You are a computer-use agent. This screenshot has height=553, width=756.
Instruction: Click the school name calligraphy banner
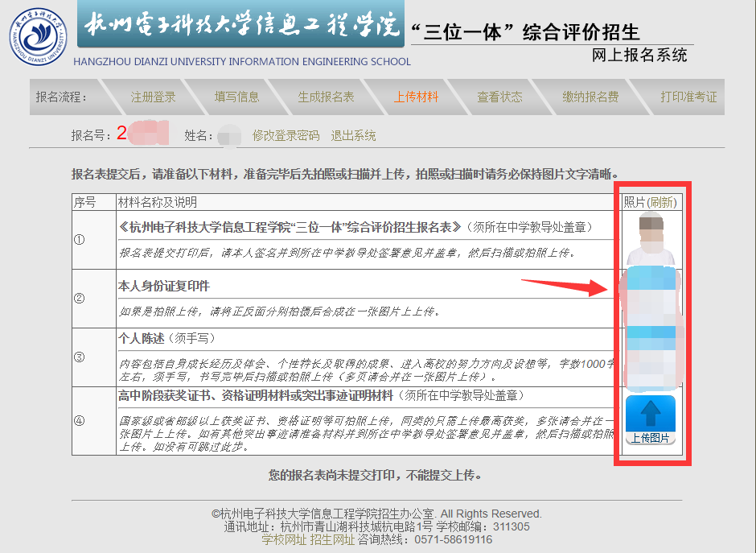point(240,24)
